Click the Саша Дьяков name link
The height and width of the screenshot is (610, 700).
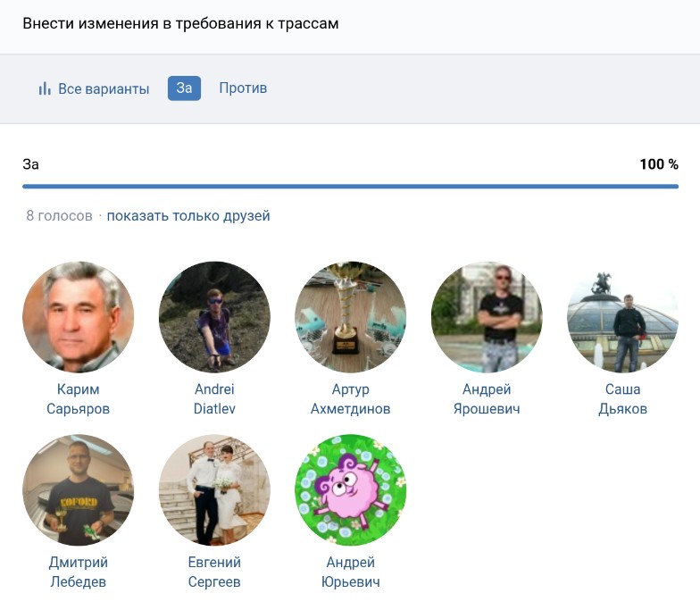pyautogui.click(x=622, y=399)
